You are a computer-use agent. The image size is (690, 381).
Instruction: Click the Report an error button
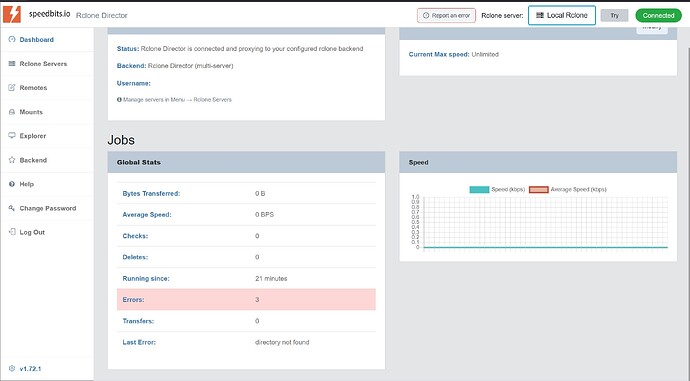pyautogui.click(x=446, y=15)
